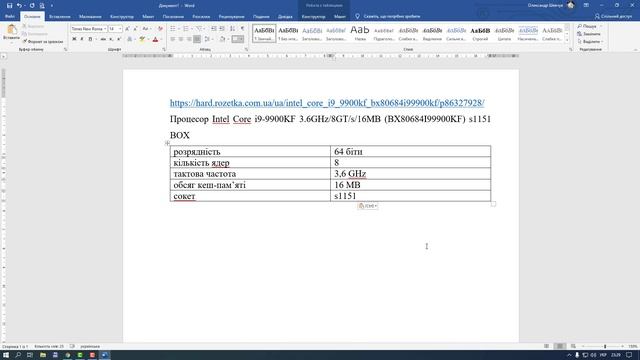The height and width of the screenshot is (360, 640).
Task: Save the document from the quick access toolbar
Action: 9,6
